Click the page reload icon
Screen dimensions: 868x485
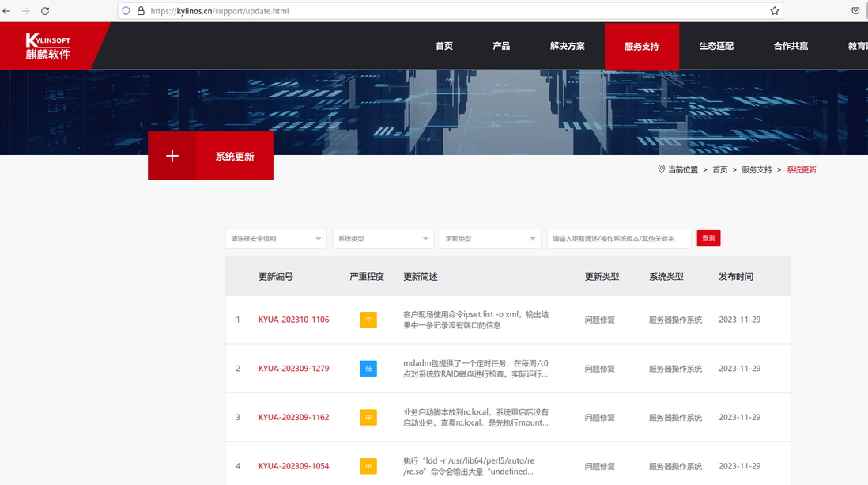point(43,10)
